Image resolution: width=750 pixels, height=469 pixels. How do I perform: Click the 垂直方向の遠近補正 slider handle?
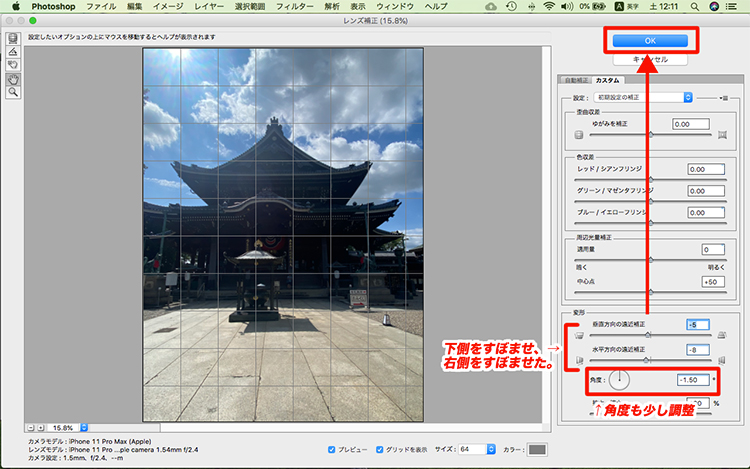click(x=648, y=335)
